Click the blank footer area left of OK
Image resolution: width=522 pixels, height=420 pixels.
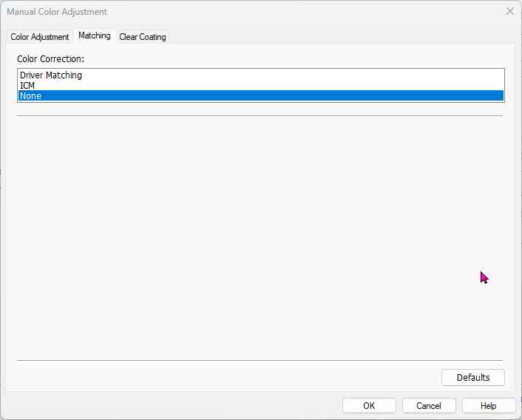tap(170, 405)
